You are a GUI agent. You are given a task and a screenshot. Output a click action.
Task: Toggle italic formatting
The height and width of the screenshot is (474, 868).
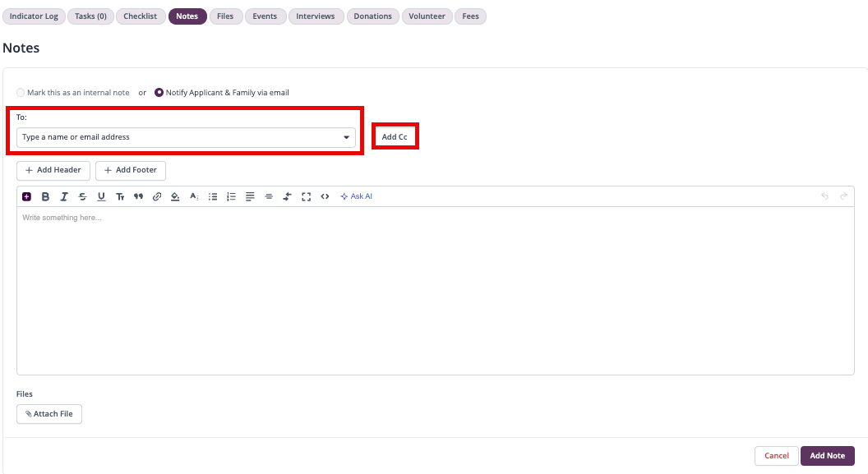coord(64,196)
